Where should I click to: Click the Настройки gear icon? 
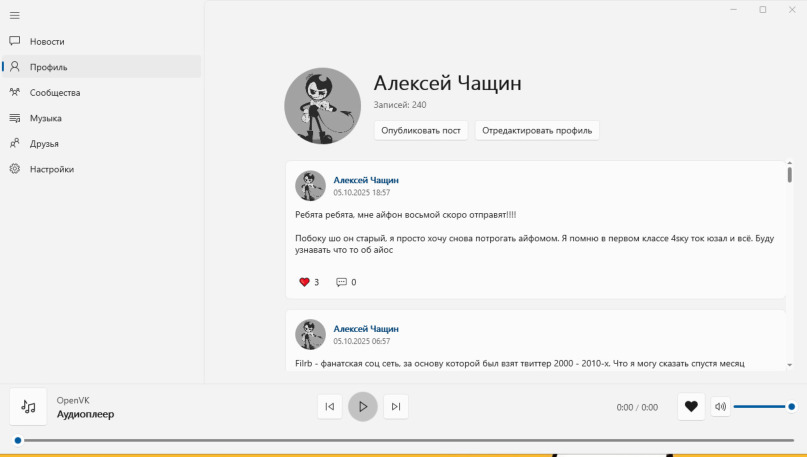point(15,168)
